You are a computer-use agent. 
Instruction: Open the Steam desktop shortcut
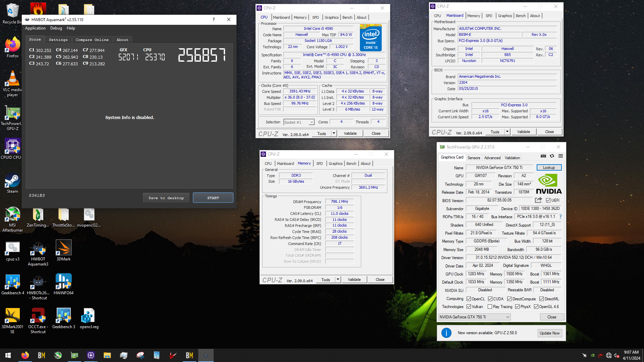[12, 183]
